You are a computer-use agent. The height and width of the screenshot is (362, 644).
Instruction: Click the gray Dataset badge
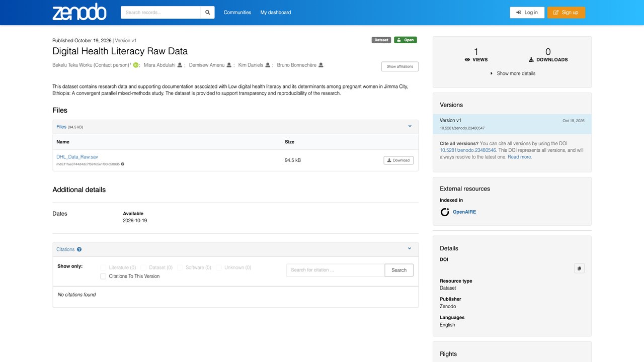point(381,40)
